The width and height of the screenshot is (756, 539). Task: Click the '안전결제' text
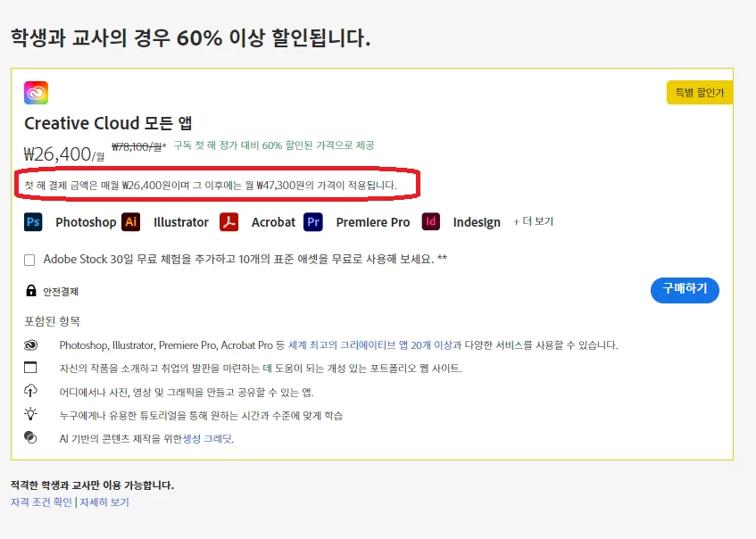pyautogui.click(x=61, y=292)
